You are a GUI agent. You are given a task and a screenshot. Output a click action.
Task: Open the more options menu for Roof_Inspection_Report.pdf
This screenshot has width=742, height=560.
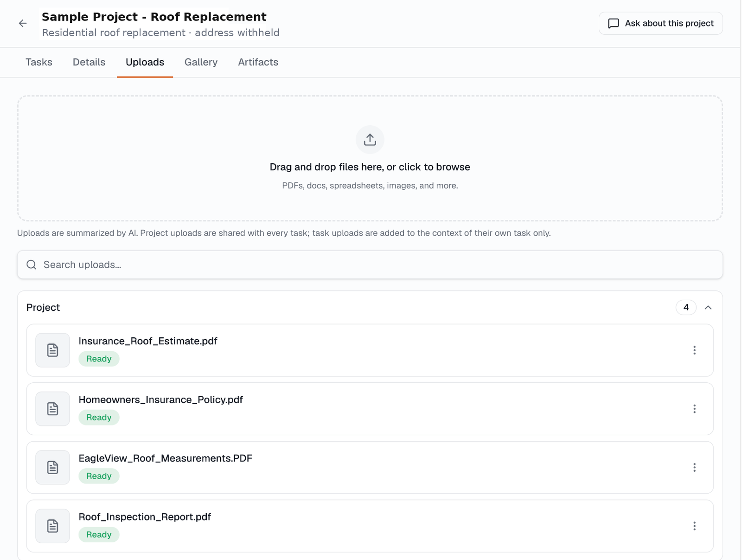tap(694, 526)
